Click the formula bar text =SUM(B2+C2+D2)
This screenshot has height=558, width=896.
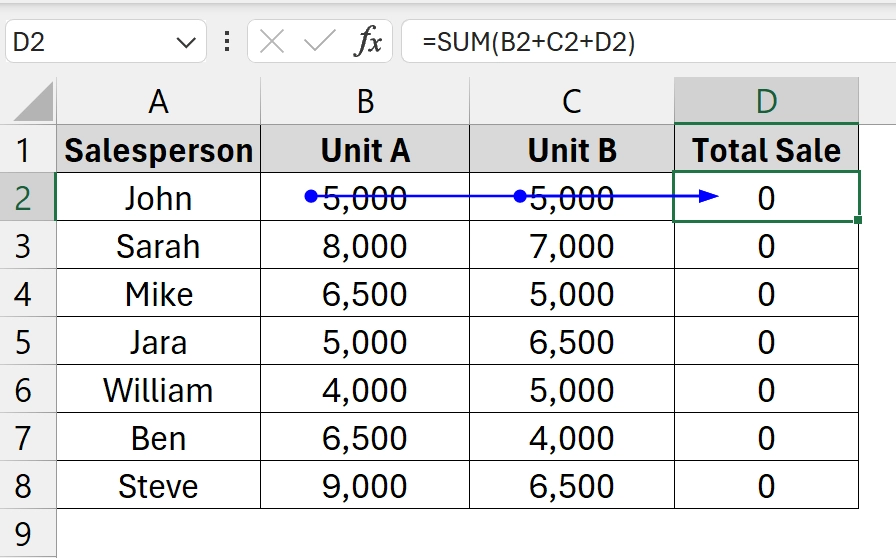(x=529, y=42)
